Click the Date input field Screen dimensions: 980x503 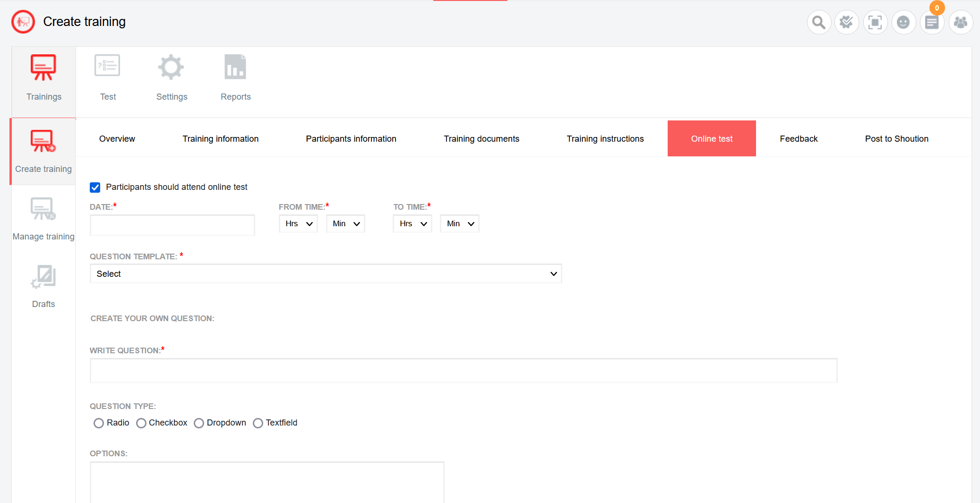coord(172,225)
